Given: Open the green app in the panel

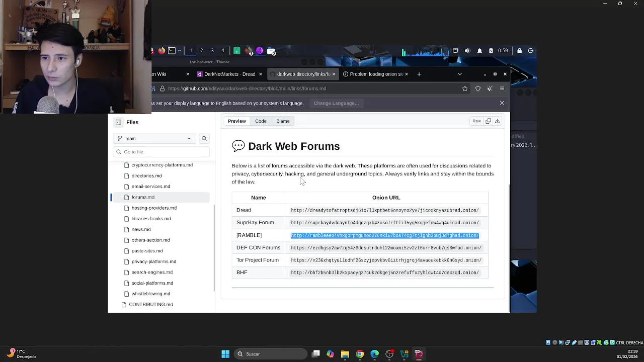Looking at the screenshot, I should point(236,51).
